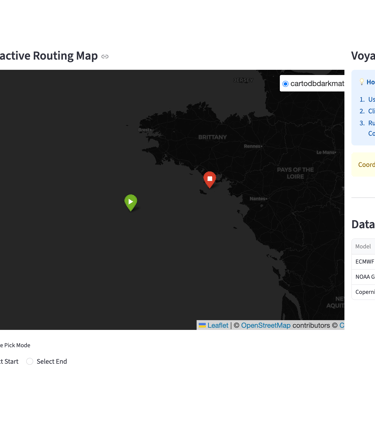
Task: Click the Model column header
Action: [363, 246]
